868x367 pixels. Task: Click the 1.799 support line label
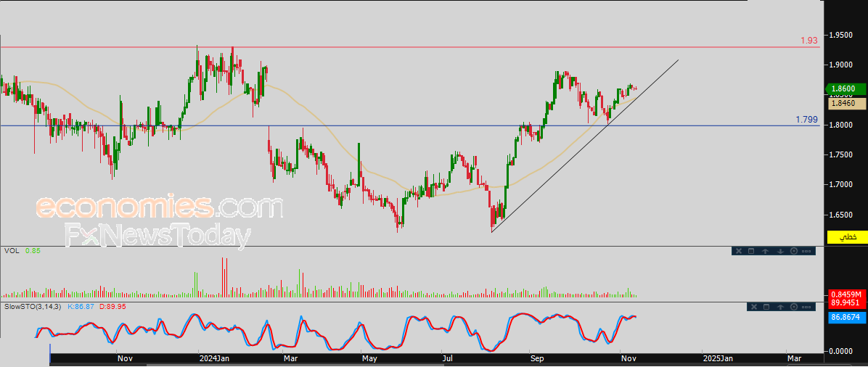[x=806, y=119]
